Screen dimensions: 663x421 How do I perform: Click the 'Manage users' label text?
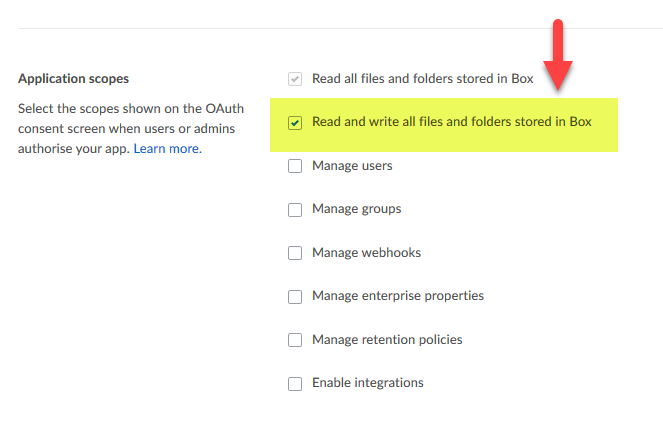coord(352,166)
